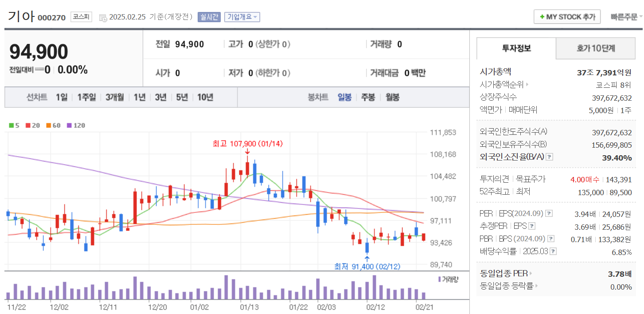Switch to the 호가 10단계 tab

(595, 48)
